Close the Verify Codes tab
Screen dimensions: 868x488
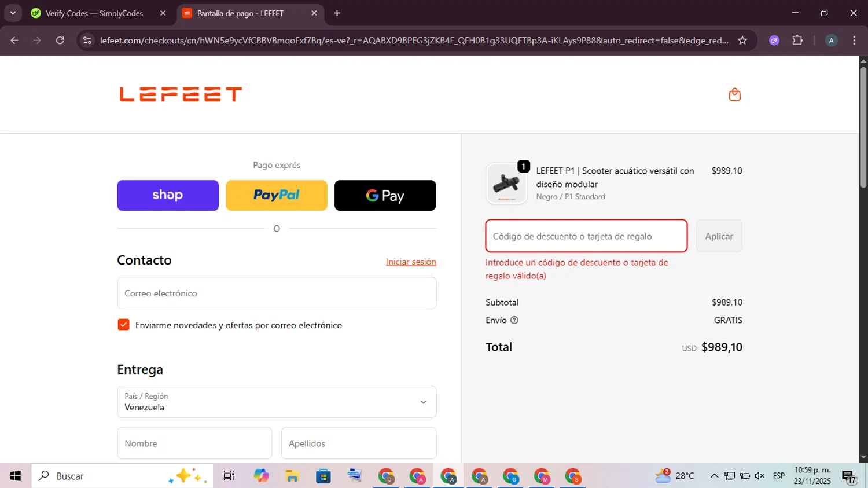click(x=163, y=13)
